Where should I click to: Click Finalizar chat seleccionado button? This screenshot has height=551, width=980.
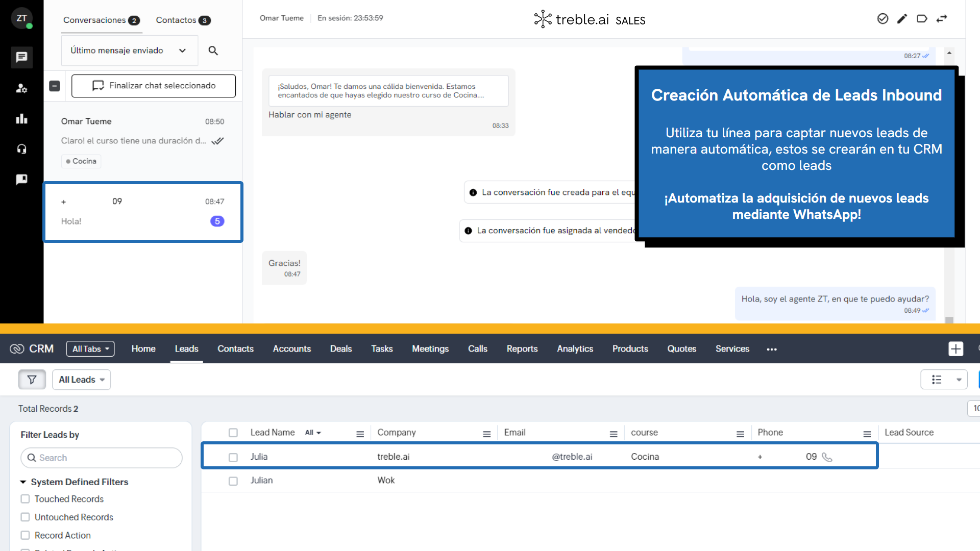click(x=154, y=86)
